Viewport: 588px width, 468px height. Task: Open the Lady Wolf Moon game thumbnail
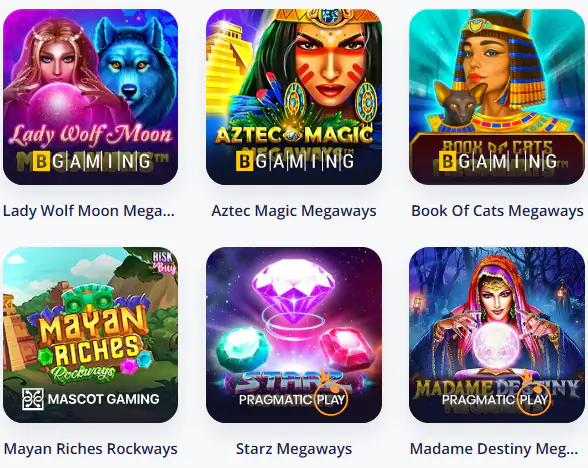click(90, 97)
